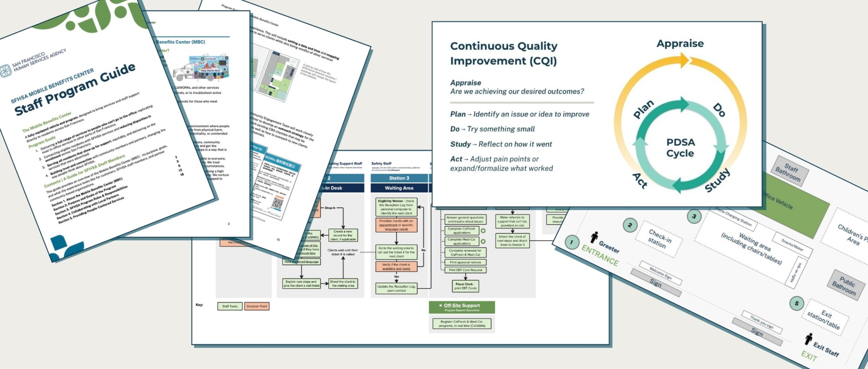Click the 'Print approval notices' box
868x369 pixels.
click(x=466, y=262)
